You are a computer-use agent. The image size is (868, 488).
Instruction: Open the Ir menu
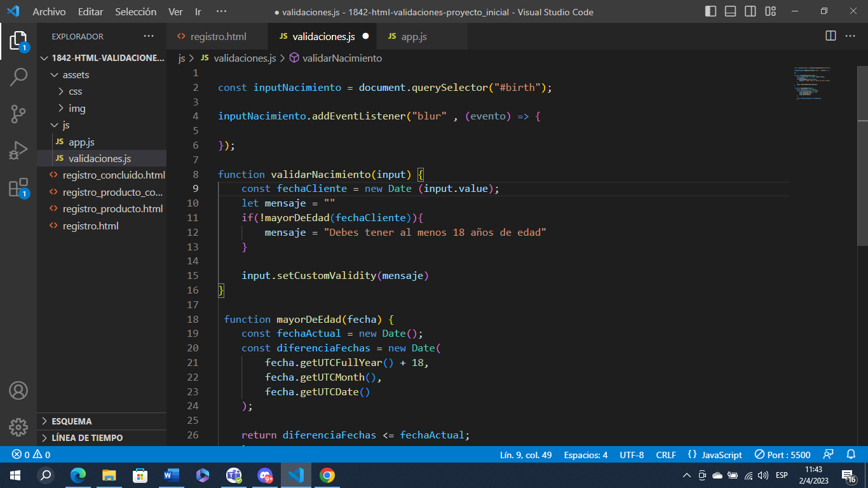tap(198, 11)
